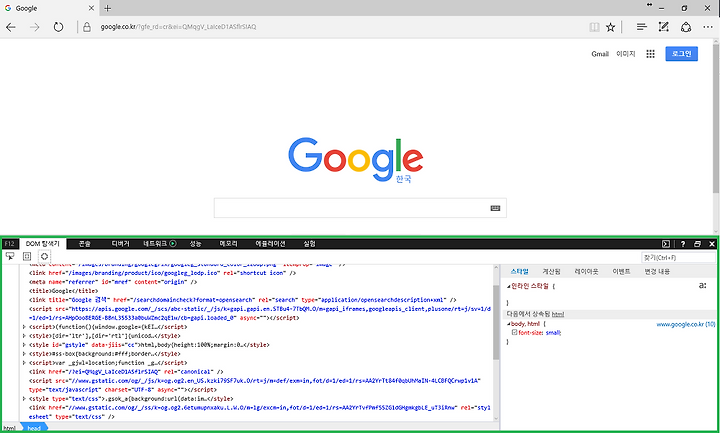This screenshot has width=720, height=433.
Task: Open the 디버거 (Debugger) tab
Action: click(x=120, y=244)
